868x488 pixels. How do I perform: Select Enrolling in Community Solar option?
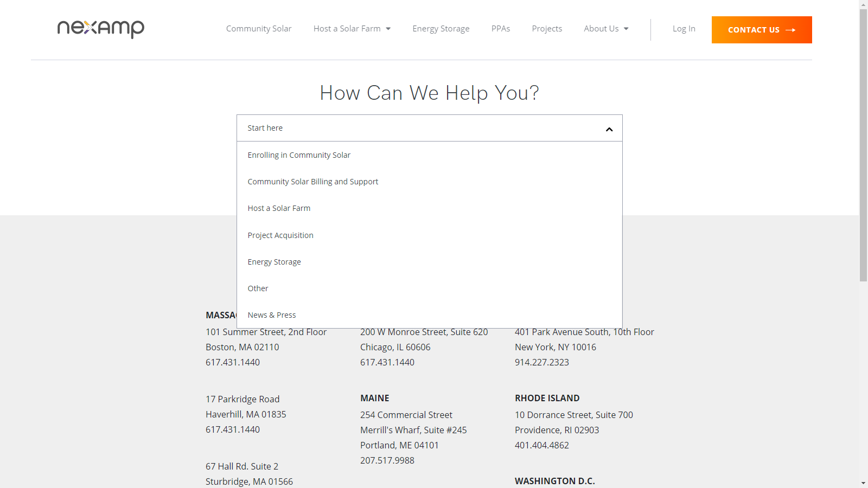click(430, 155)
